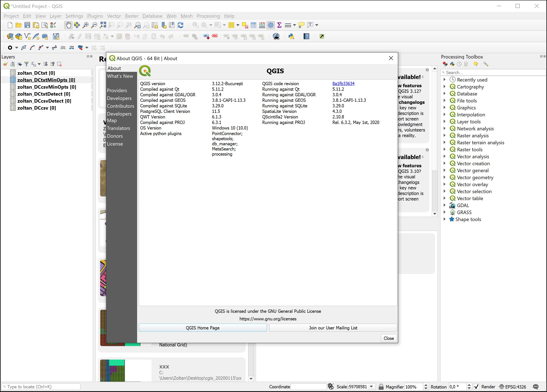Expand the GDAL provider group
Viewport: 547px width, 392px height.
click(445, 205)
